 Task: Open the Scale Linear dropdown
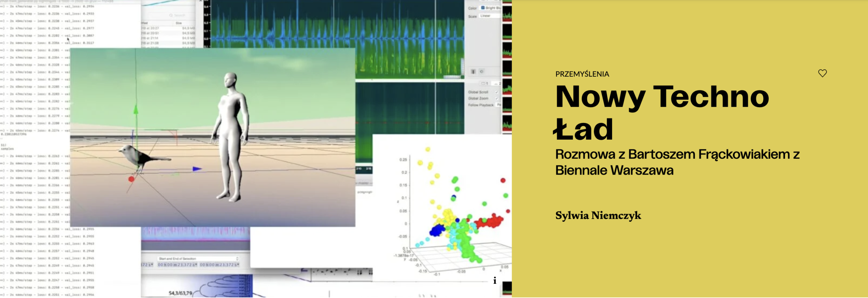[489, 16]
